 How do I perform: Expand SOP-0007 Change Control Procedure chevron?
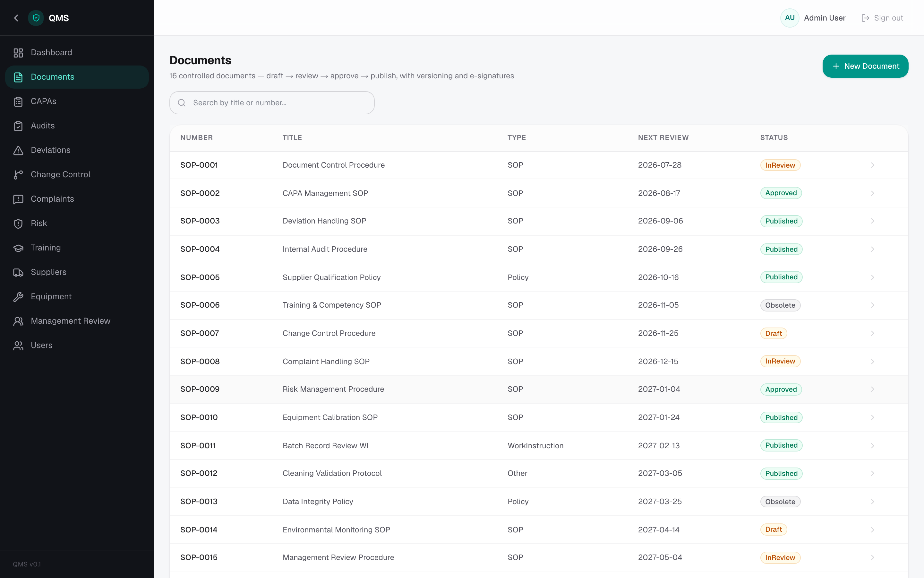pos(872,333)
